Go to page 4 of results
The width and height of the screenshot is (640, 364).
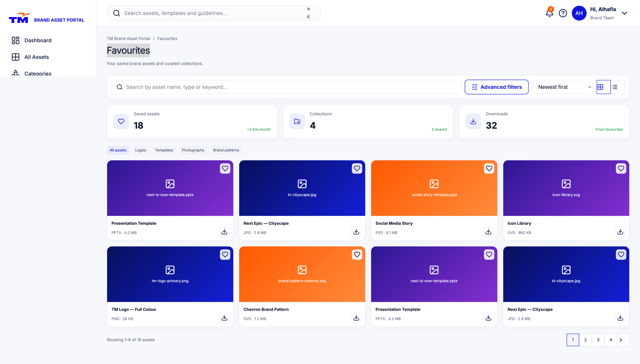610,340
